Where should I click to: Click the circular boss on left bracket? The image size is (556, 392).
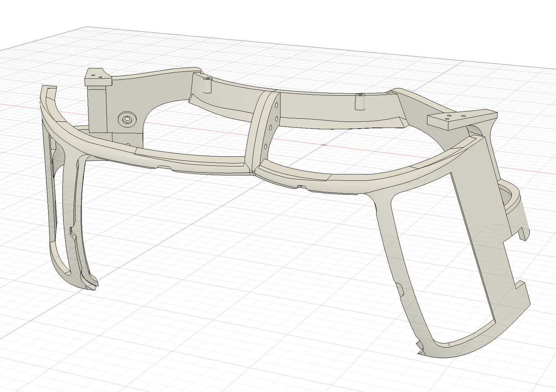click(x=127, y=119)
